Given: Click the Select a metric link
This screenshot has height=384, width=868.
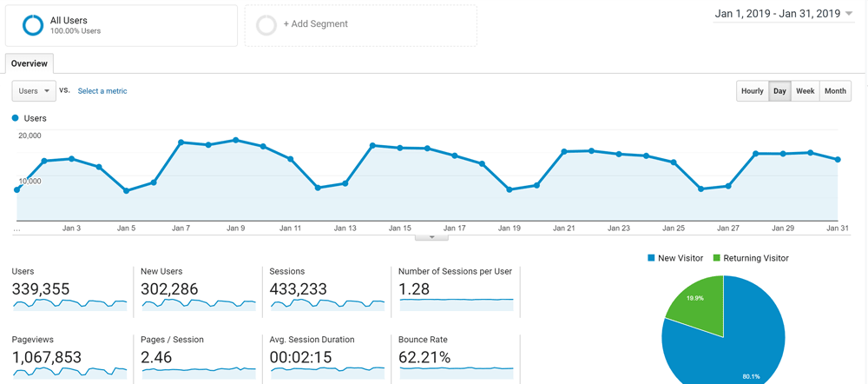Looking at the screenshot, I should 102,91.
